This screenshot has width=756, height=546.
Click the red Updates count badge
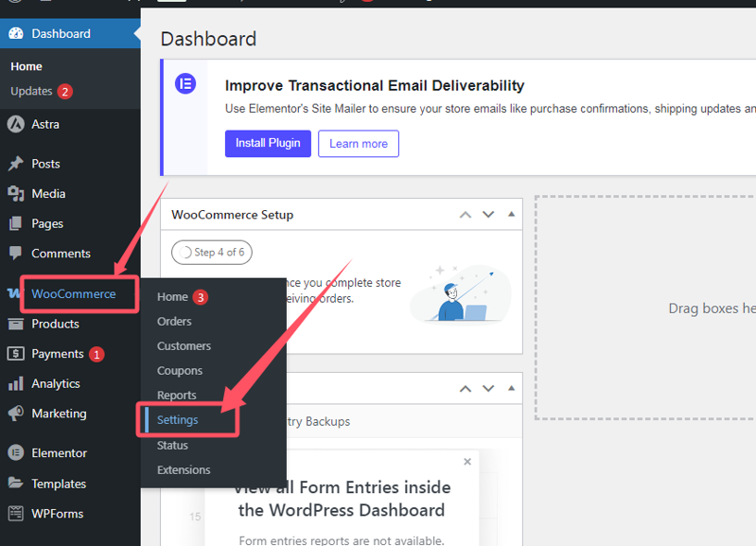pos(64,91)
